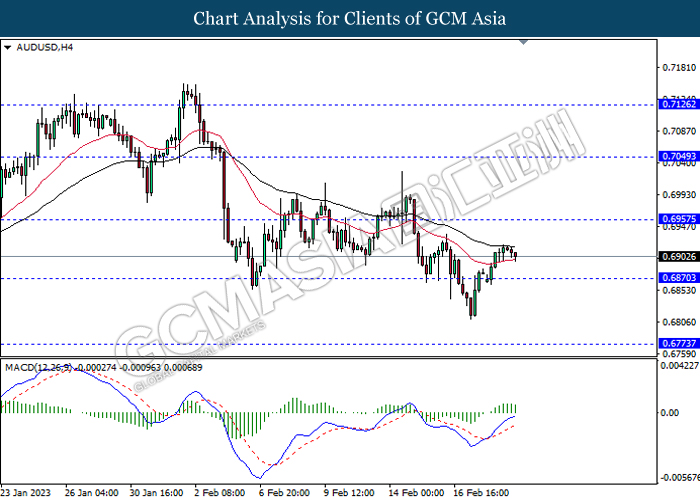Click the chart shift triangle marker
The height and width of the screenshot is (500, 700).
pyautogui.click(x=524, y=42)
